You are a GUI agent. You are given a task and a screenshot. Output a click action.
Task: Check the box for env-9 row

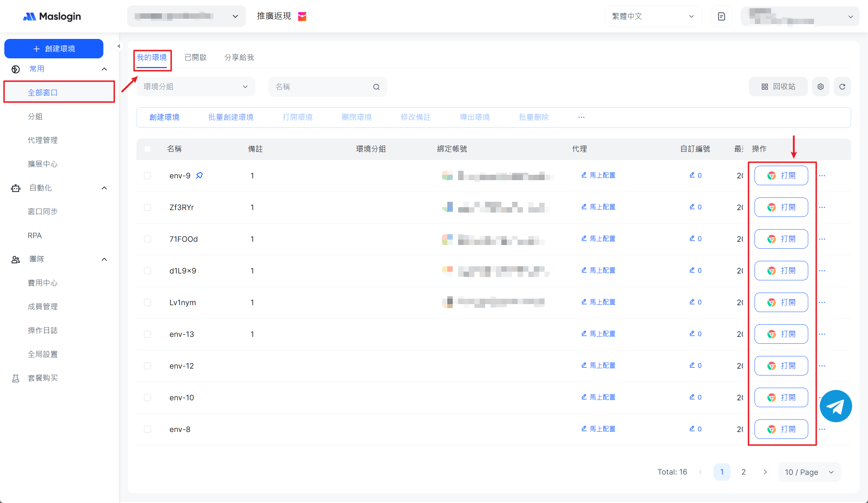(x=147, y=176)
